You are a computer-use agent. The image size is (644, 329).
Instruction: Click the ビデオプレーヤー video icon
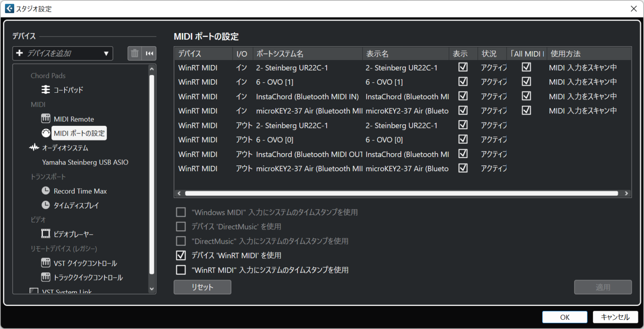46,234
